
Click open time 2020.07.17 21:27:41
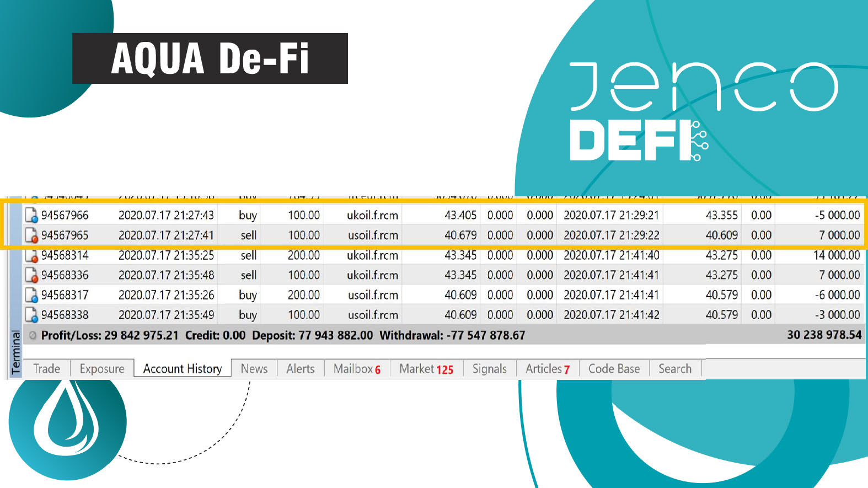166,235
